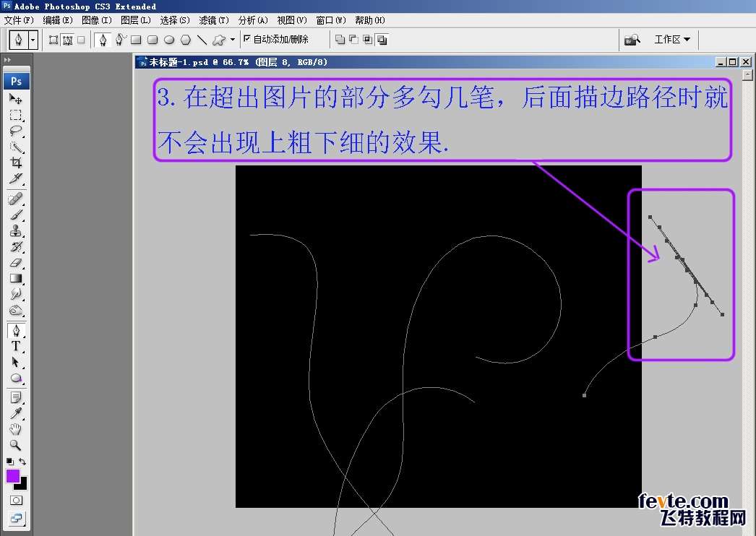The height and width of the screenshot is (536, 756).
Task: Select the Lasso tool
Action: [16, 131]
